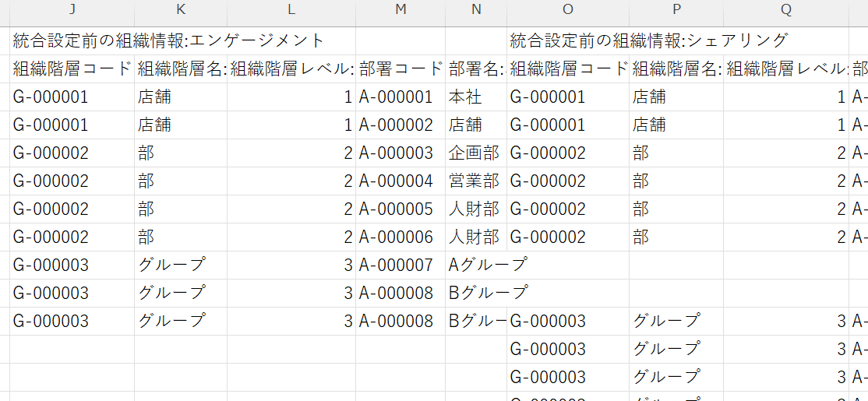Viewport: 868px width, 401px height.
Task: Click the 営業部 cell
Action: pyautogui.click(x=475, y=181)
